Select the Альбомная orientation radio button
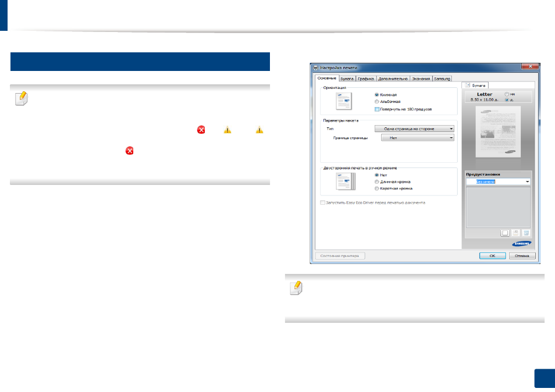This screenshot has width=555, height=392. click(x=377, y=102)
